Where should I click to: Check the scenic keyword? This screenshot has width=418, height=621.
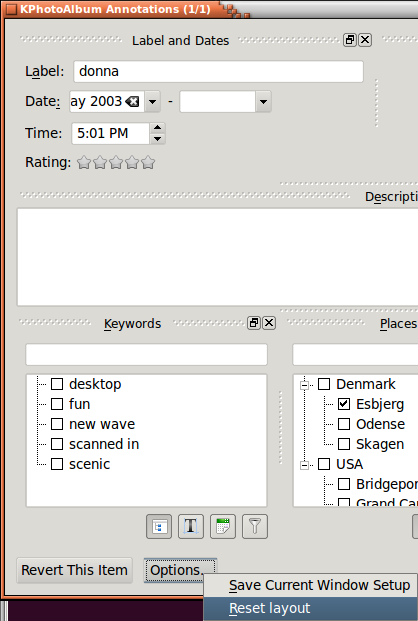[x=57, y=464]
